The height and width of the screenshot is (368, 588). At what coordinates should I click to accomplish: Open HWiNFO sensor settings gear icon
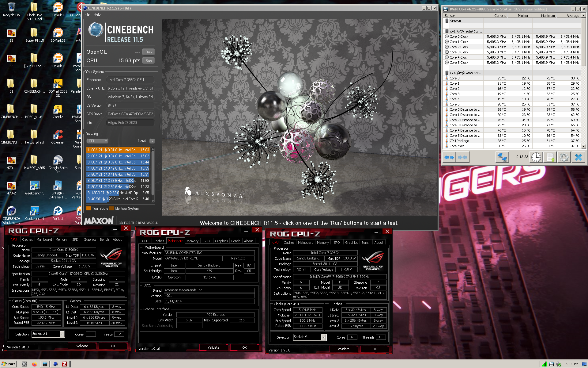coord(564,157)
